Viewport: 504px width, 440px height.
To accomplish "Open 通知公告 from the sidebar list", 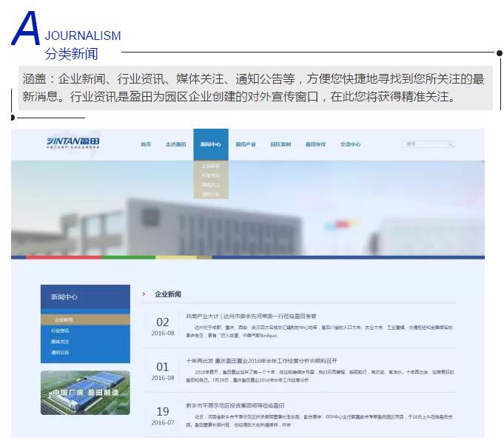I will (61, 353).
